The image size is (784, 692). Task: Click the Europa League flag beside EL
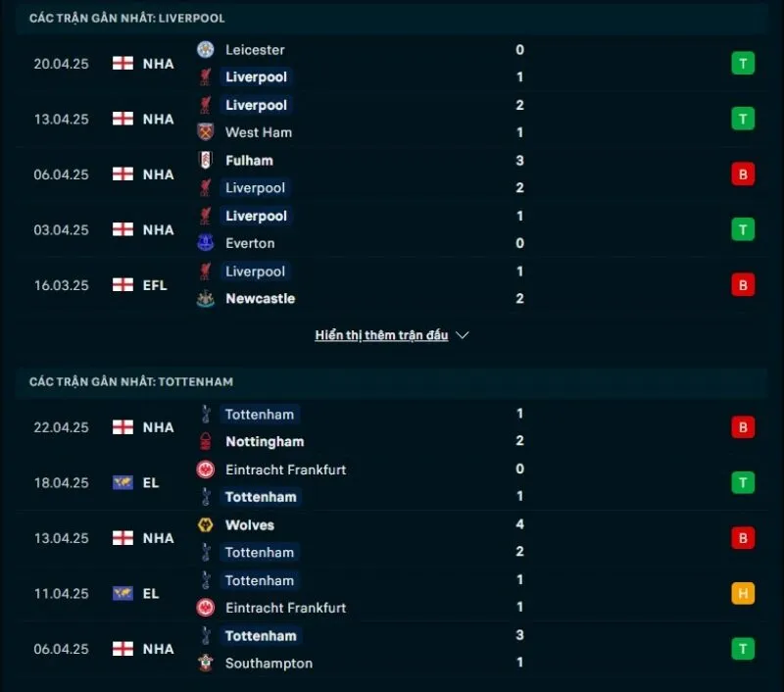(122, 482)
